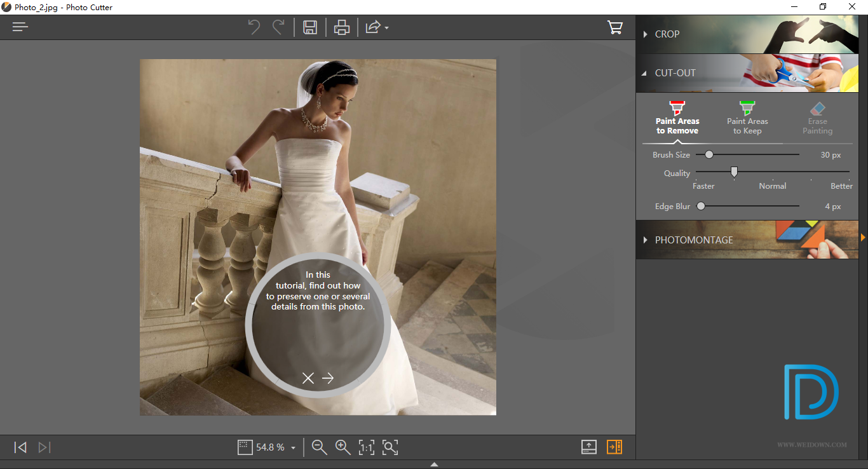The width and height of the screenshot is (868, 469).
Task: Fit the photo to the window
Action: (390, 447)
